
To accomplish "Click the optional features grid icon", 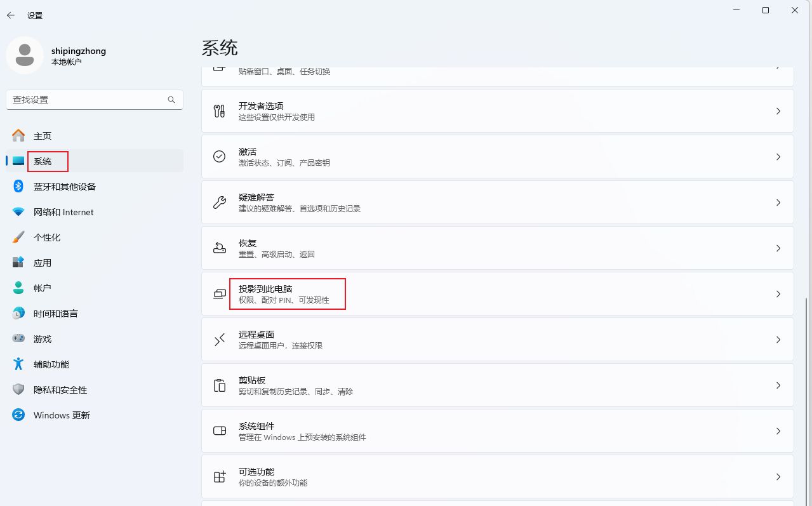I will click(x=220, y=477).
